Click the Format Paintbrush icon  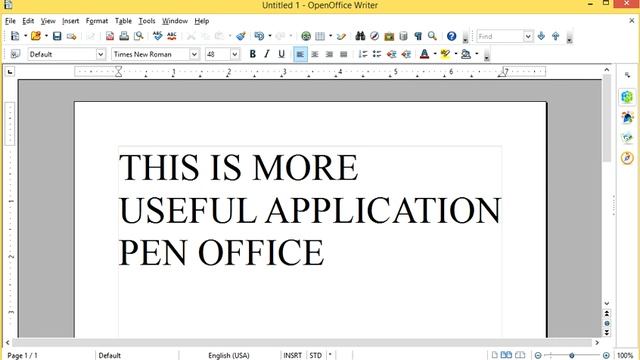pyautogui.click(x=241, y=36)
